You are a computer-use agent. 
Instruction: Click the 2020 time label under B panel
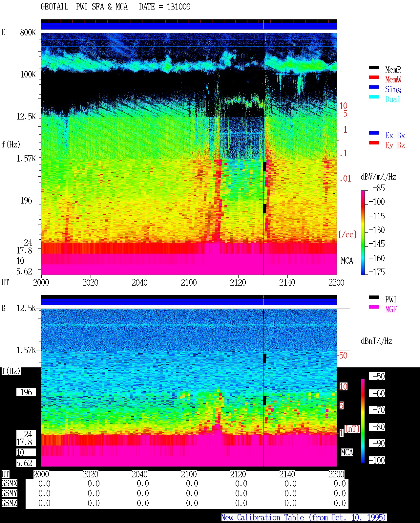point(90,474)
